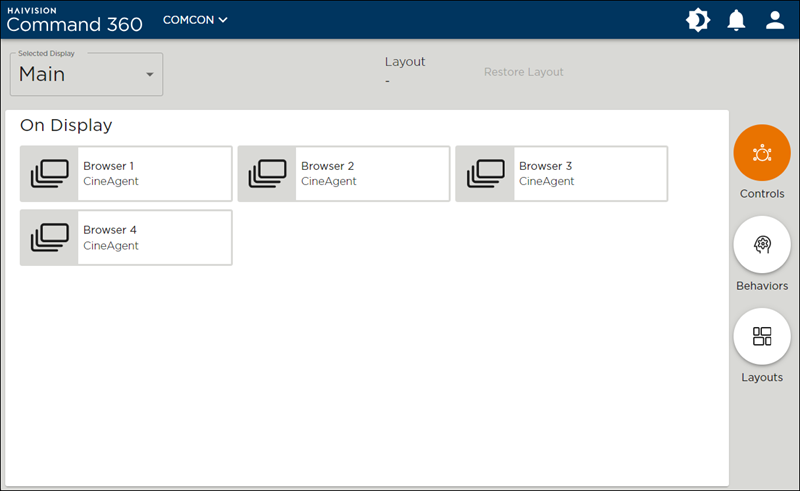
Task: Click the orange Controls icon
Action: click(762, 153)
